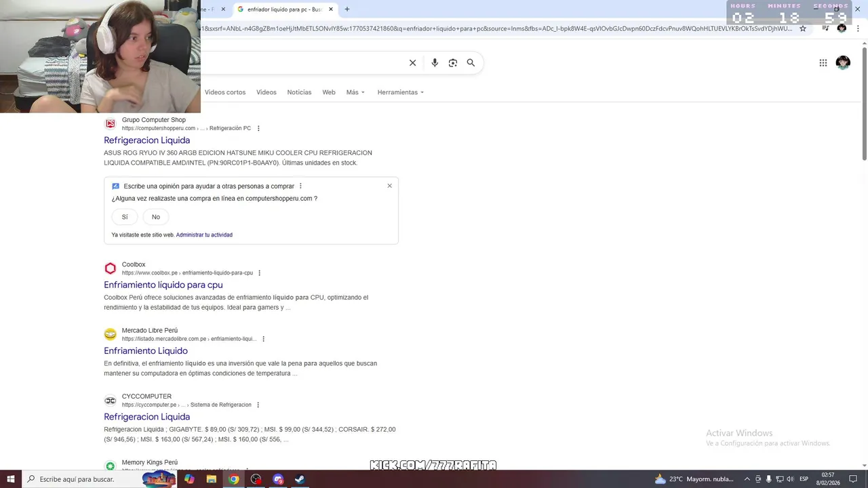Open the notification center icon

click(x=853, y=479)
